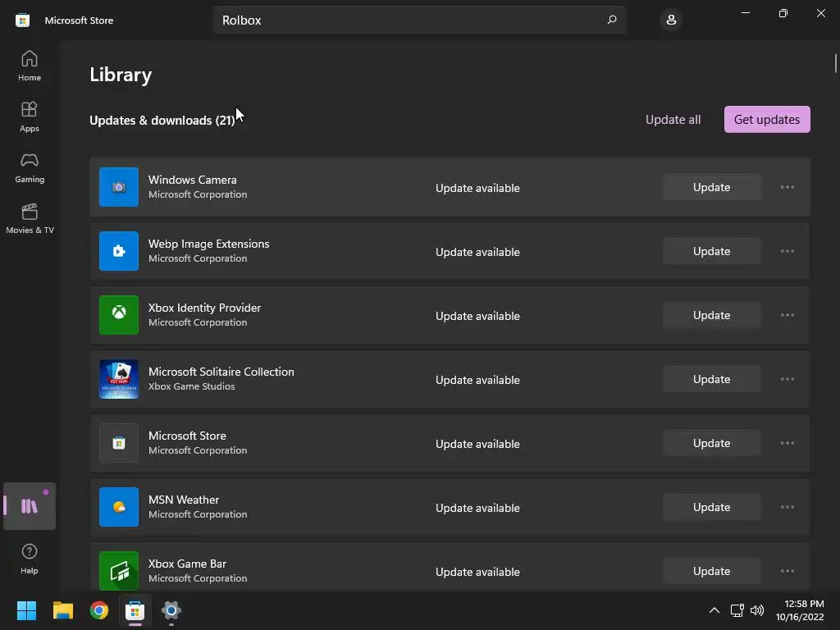
Task: Open the Webp Image Extensions icon
Action: pos(119,251)
